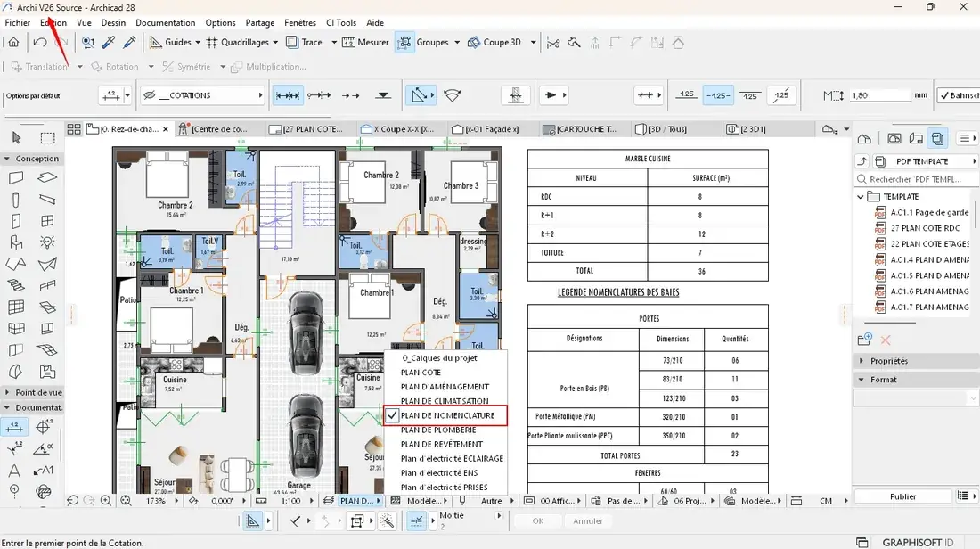This screenshot has height=549, width=980.
Task: Select the Lamp tool in Conception
Action: tap(47, 242)
